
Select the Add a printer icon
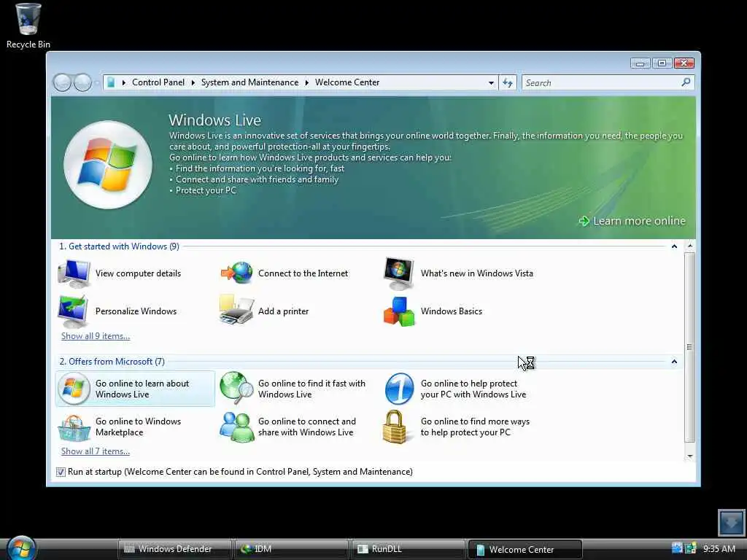[236, 310]
